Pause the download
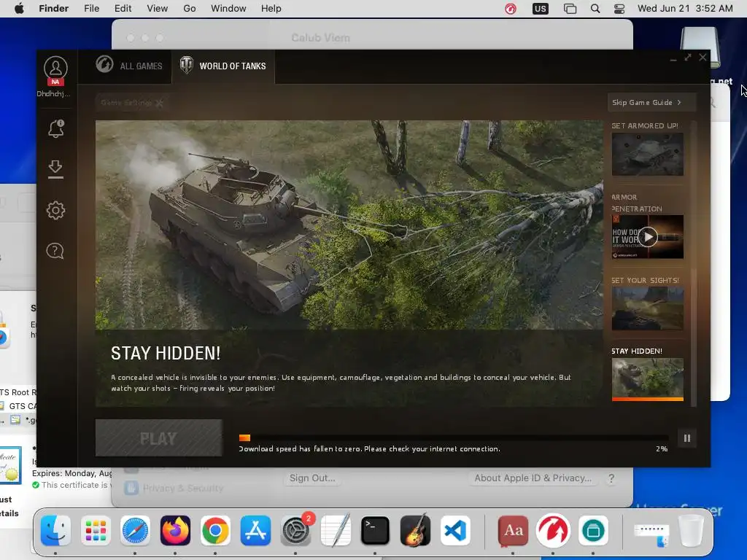747x560 pixels. point(687,438)
